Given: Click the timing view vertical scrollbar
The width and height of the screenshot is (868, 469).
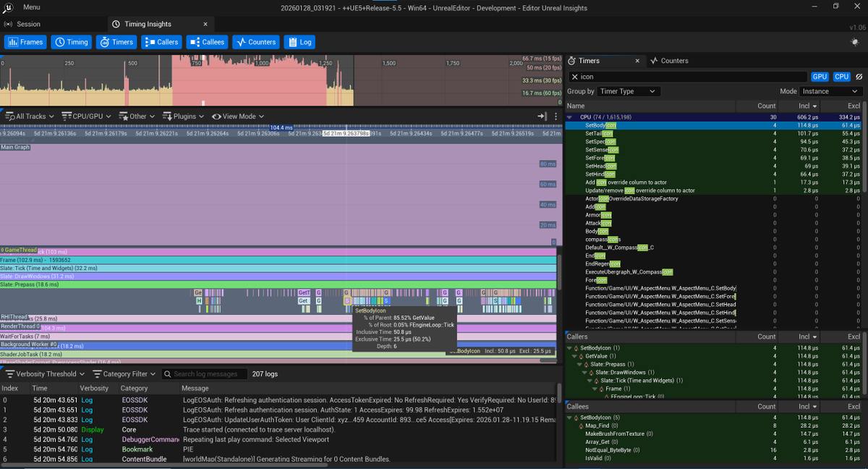Looking at the screenshot, I should pyautogui.click(x=558, y=271).
